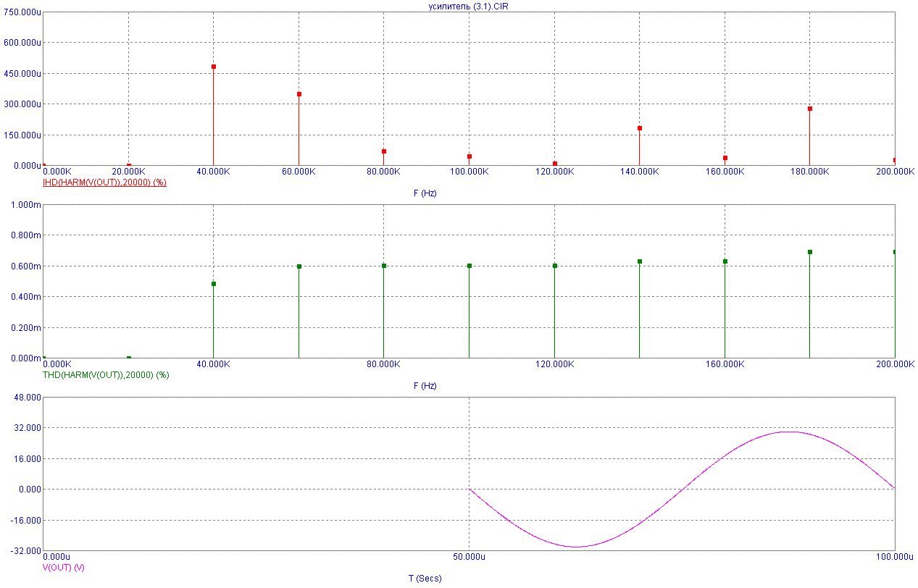Pick the green THD data point at 80K
Viewport: 918px width, 588px height.
pos(384,266)
